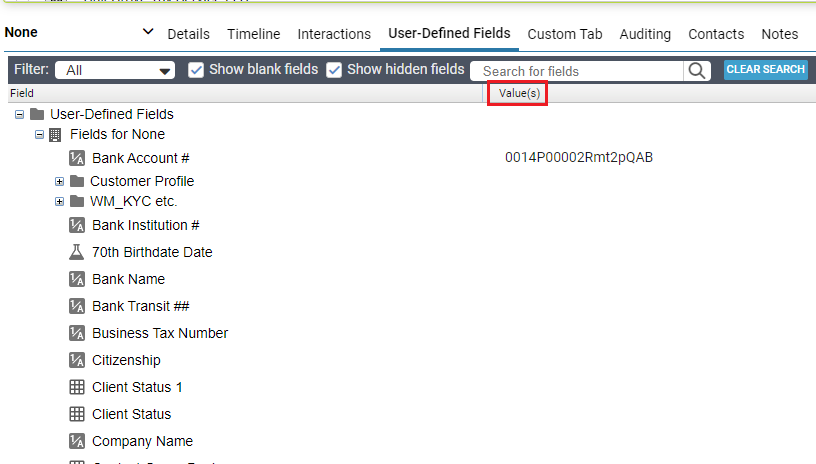The width and height of the screenshot is (816, 464).
Task: Switch to the Timeline tab
Action: pyautogui.click(x=253, y=34)
